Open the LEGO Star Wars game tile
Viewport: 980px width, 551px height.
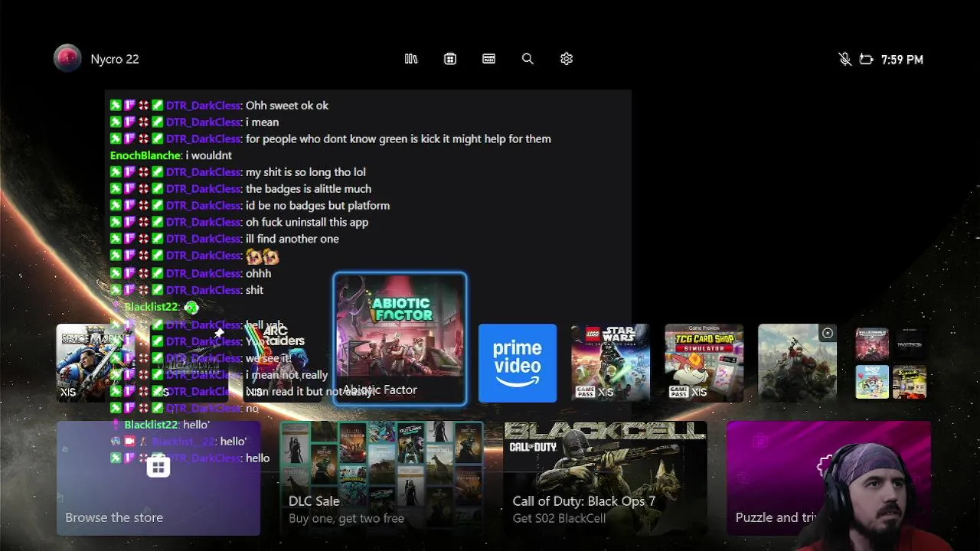click(610, 363)
